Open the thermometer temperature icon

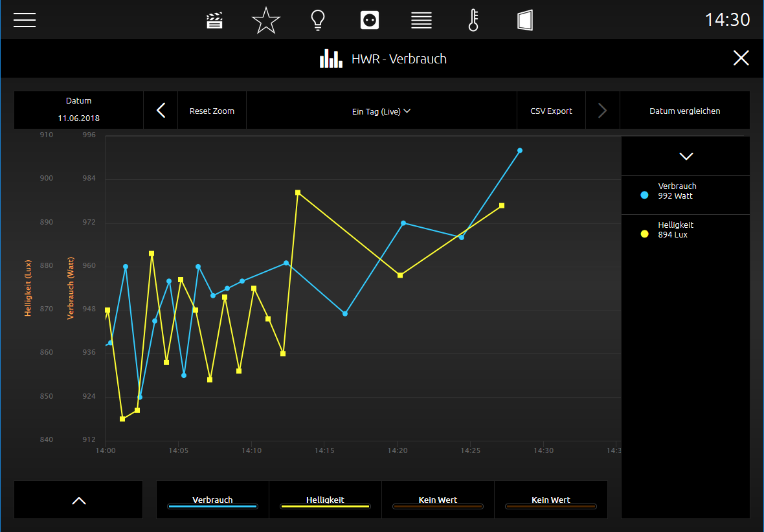[x=473, y=21]
